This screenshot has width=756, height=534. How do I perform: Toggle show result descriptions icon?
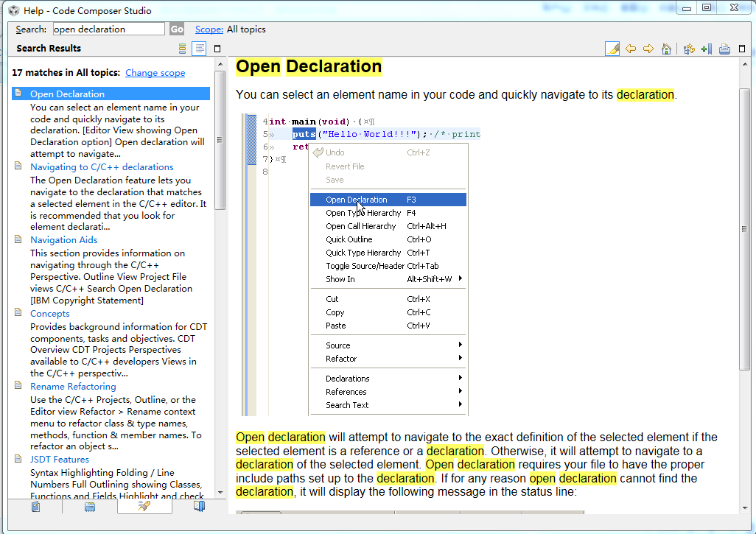tap(199, 49)
